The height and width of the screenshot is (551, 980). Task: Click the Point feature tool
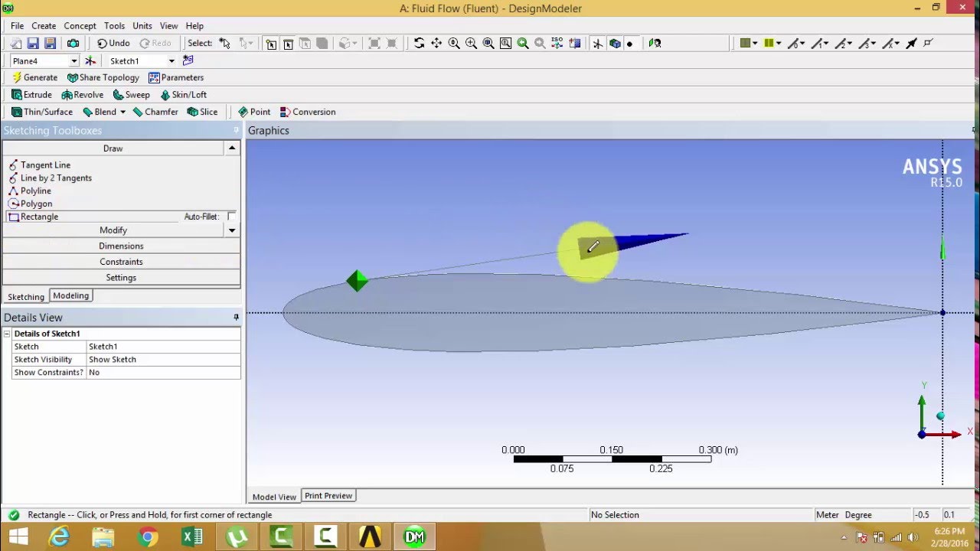point(254,112)
